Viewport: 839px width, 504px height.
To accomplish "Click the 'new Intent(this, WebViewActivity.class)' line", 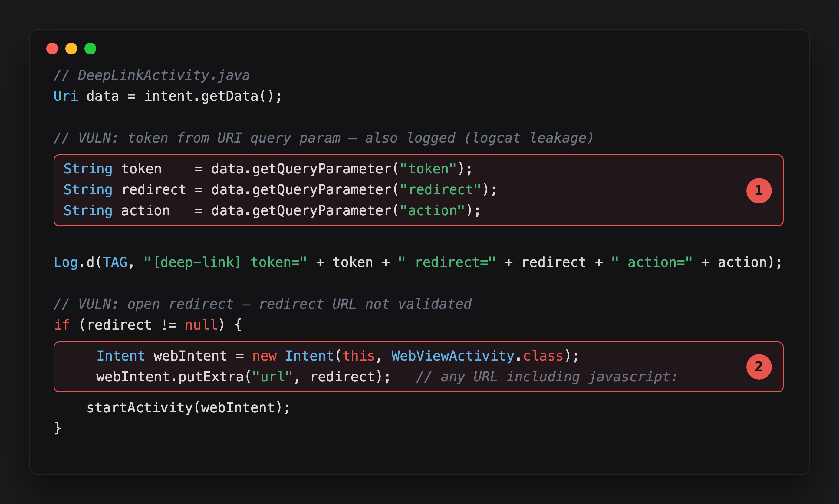I will pos(338,356).
